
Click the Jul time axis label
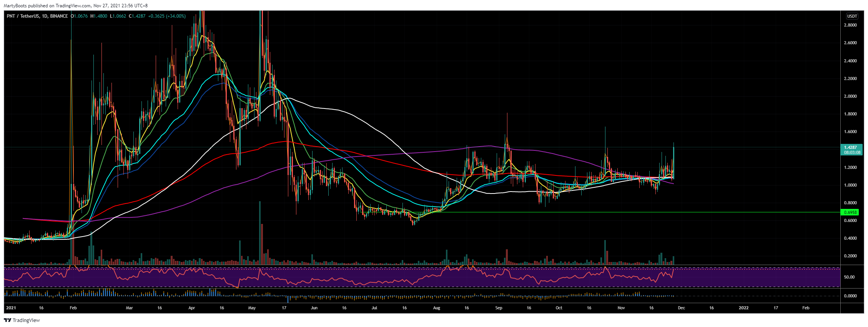pyautogui.click(x=374, y=308)
